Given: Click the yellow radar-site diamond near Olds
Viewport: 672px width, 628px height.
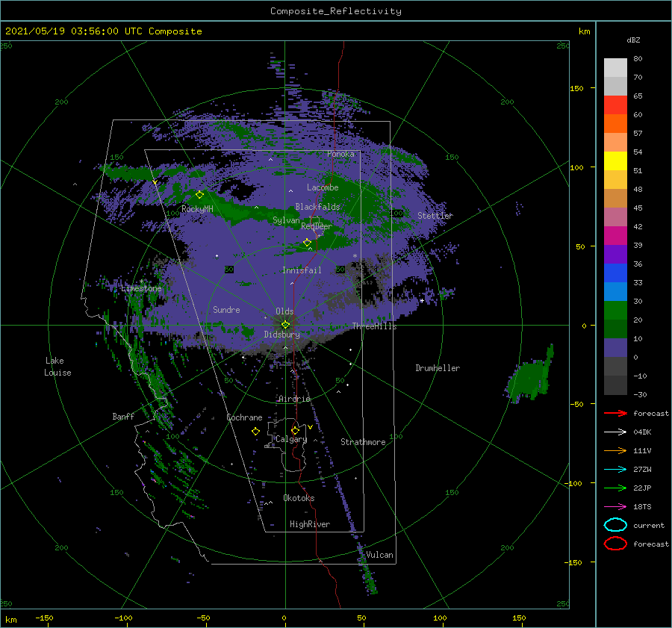Looking at the screenshot, I should (x=285, y=325).
